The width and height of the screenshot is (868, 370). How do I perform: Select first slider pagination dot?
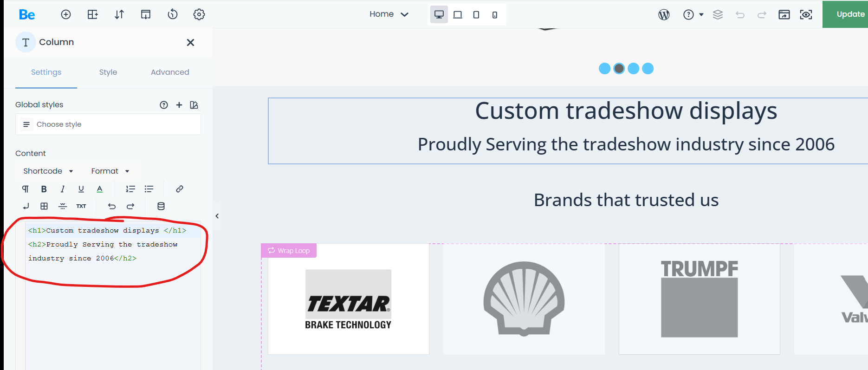(604, 69)
